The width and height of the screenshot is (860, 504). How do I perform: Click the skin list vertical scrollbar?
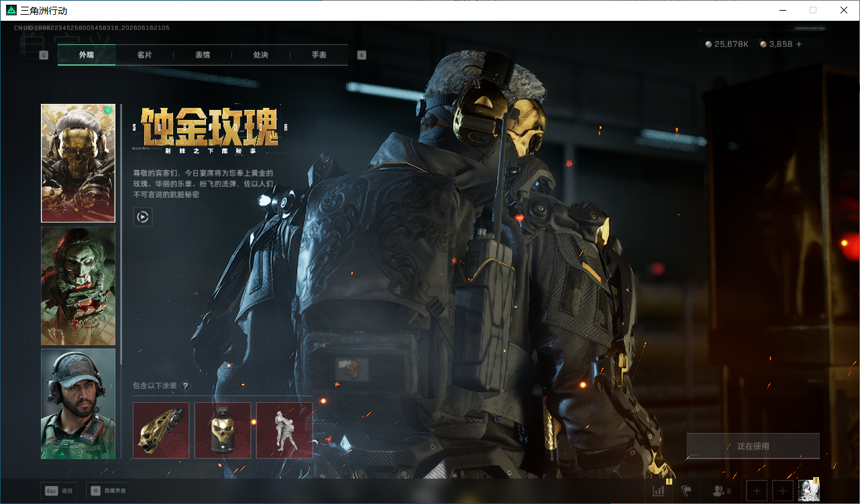121,234
